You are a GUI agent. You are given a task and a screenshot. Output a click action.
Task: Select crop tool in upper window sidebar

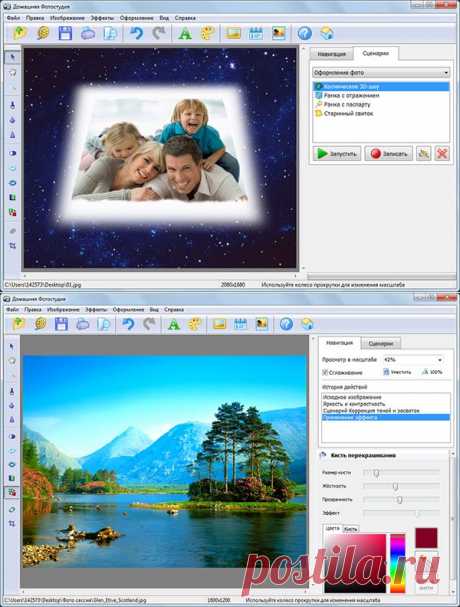pos(12,246)
